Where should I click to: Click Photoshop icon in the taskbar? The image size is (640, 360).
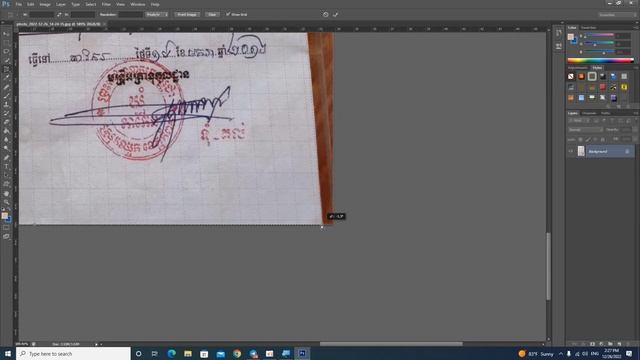pos(302,353)
